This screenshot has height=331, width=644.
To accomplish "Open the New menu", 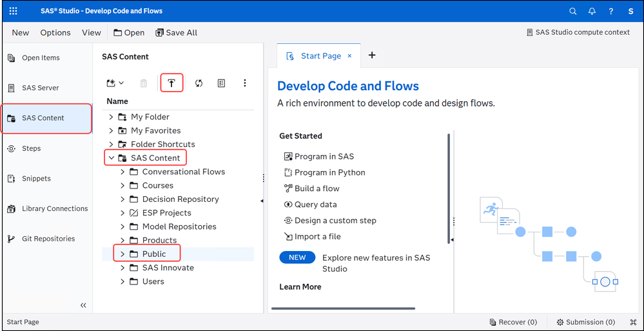I will pyautogui.click(x=21, y=32).
